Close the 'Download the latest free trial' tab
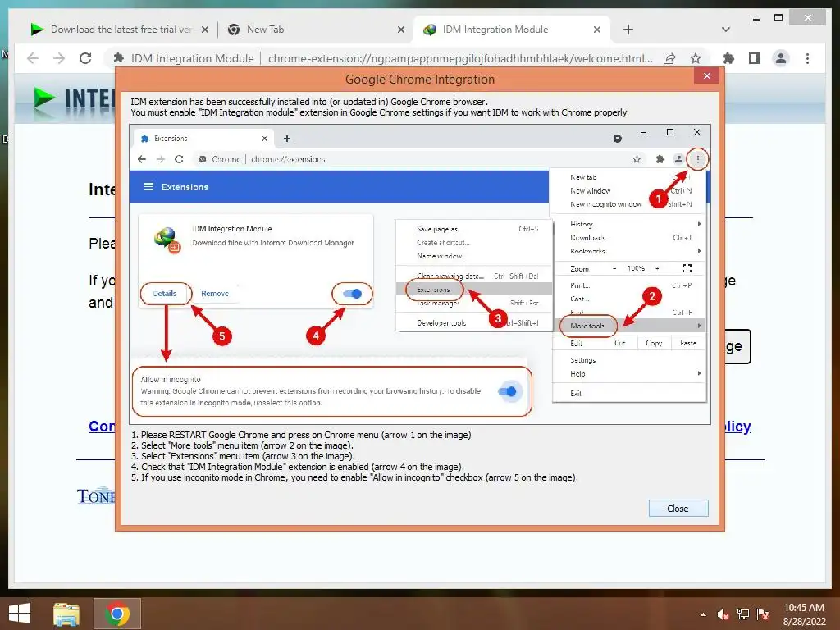Screen dimensions: 840x630 tap(204, 30)
